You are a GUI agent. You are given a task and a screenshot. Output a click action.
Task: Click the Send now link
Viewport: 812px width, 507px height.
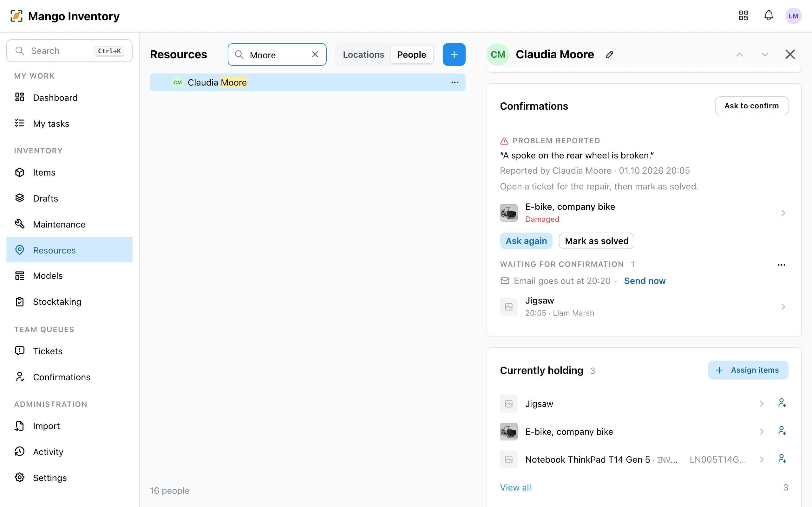tap(645, 281)
